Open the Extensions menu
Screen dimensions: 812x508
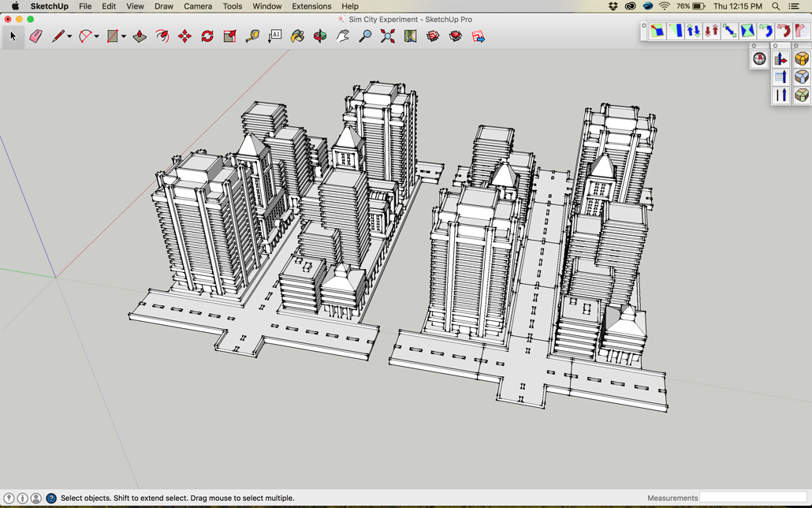click(x=311, y=6)
